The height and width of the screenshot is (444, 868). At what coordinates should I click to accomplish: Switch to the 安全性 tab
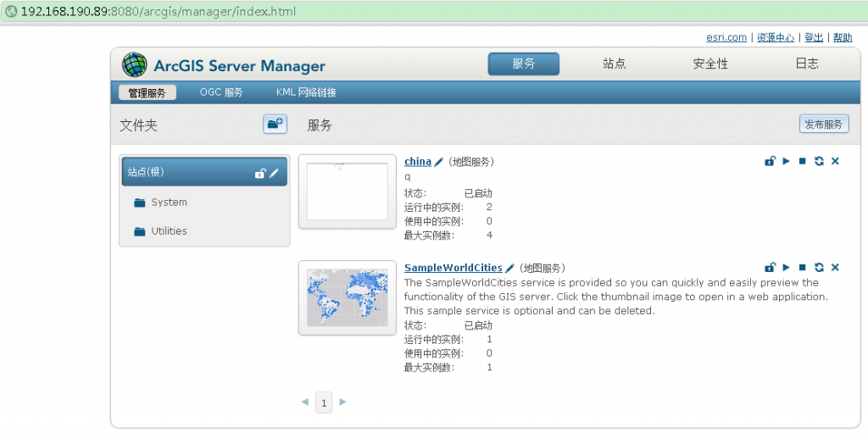(x=710, y=64)
